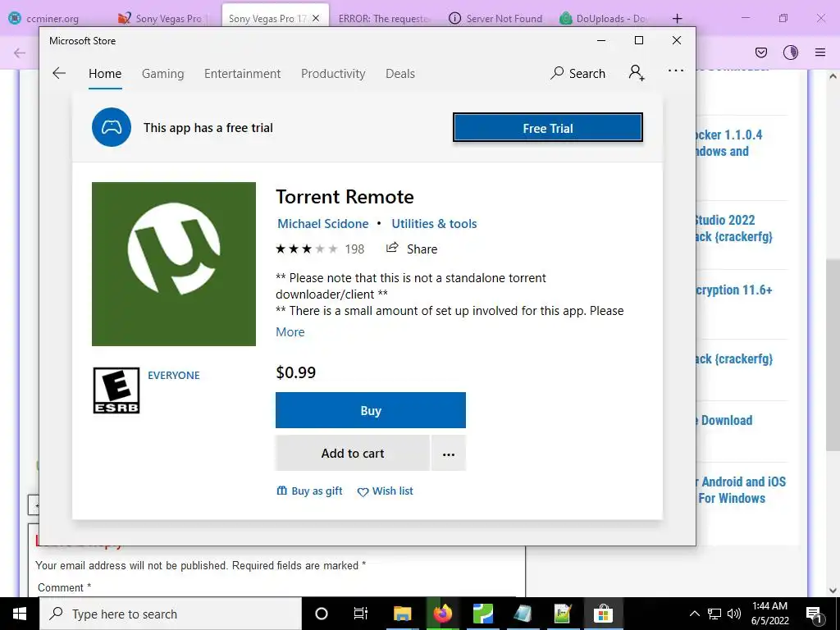The width and height of the screenshot is (840, 630).
Task: Click Microsoft Store icon on taskbar
Action: tap(603, 614)
